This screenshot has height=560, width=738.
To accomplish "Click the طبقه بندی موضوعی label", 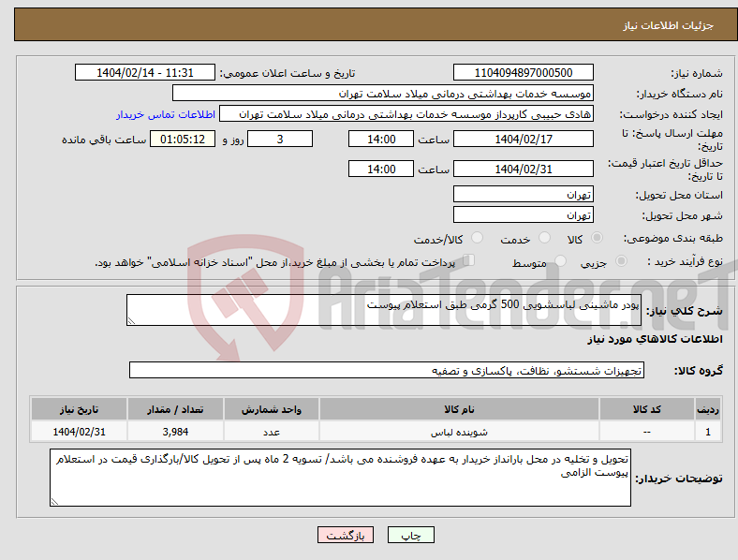I will point(673,239).
